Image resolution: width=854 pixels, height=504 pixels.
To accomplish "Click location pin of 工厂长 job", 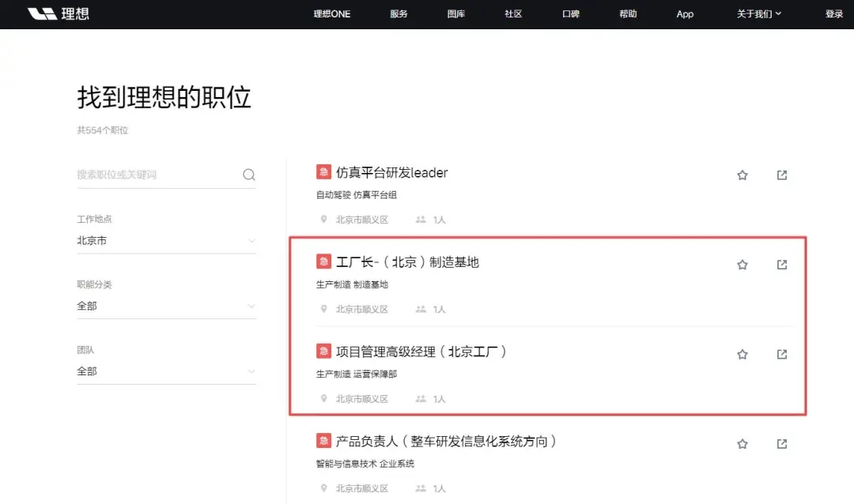I will [x=323, y=309].
